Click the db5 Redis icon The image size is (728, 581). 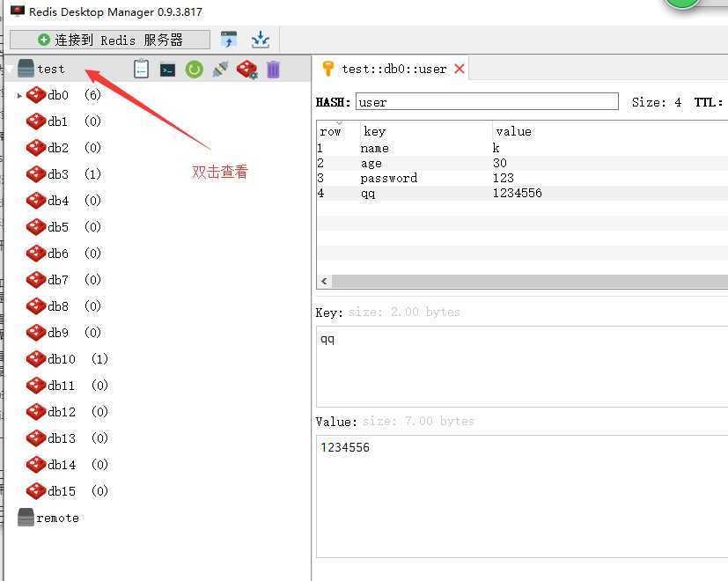(36, 227)
